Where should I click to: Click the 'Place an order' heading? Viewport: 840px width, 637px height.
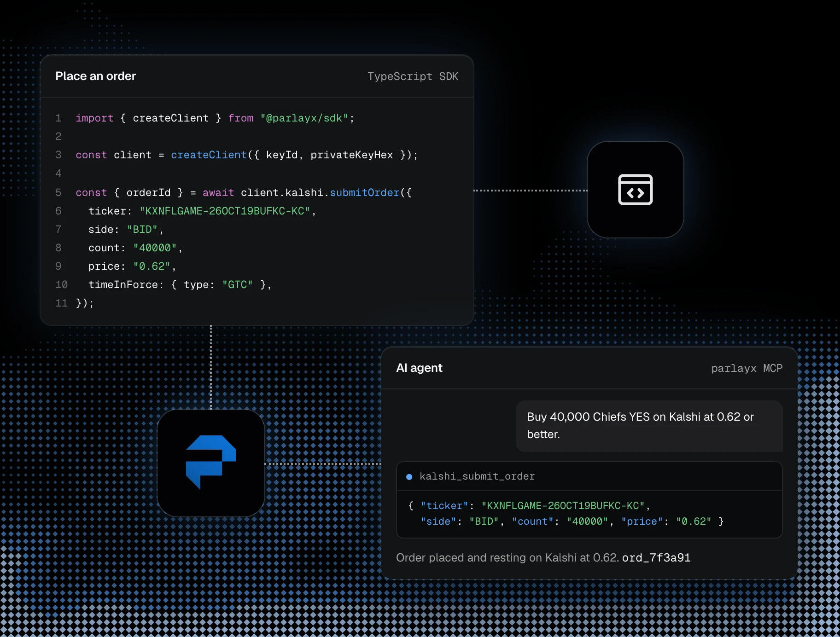coord(96,76)
